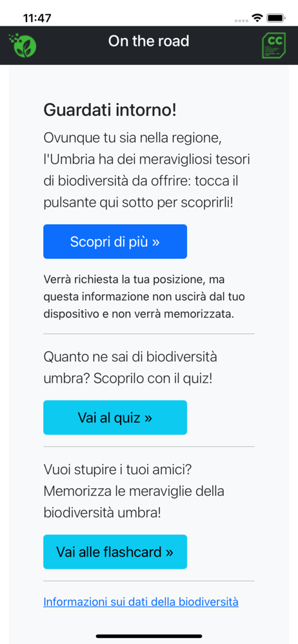Viewport: 298px width, 644px height.
Task: Tap the 11:47 clock in status bar
Action: coord(37,18)
